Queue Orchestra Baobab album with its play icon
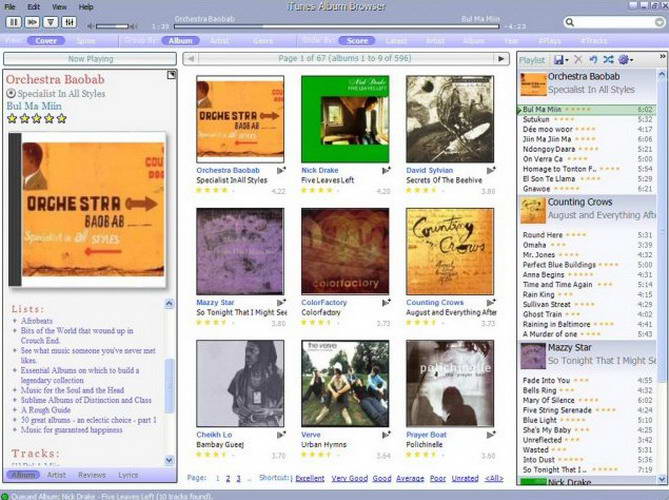This screenshot has width=669, height=500. [281, 171]
